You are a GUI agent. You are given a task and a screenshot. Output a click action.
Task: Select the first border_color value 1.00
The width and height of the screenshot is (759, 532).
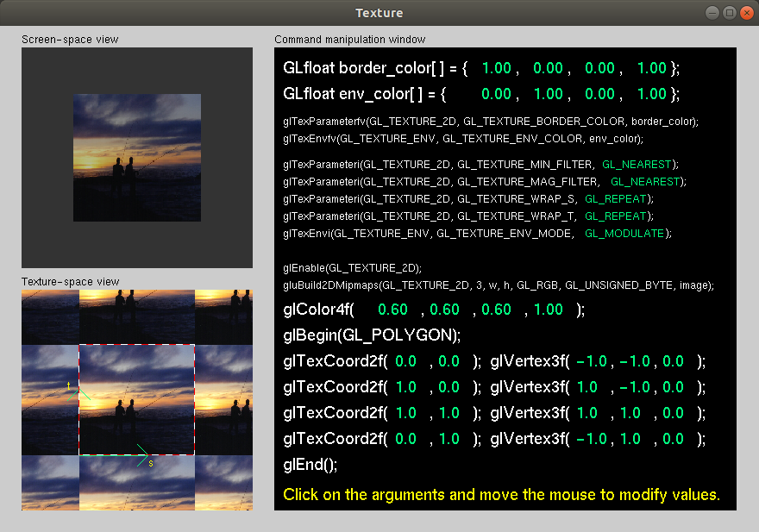click(x=496, y=68)
